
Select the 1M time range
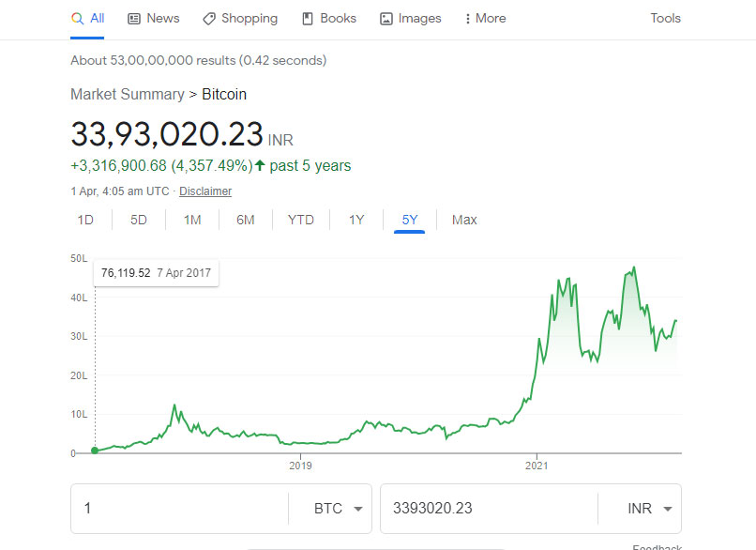tap(192, 220)
